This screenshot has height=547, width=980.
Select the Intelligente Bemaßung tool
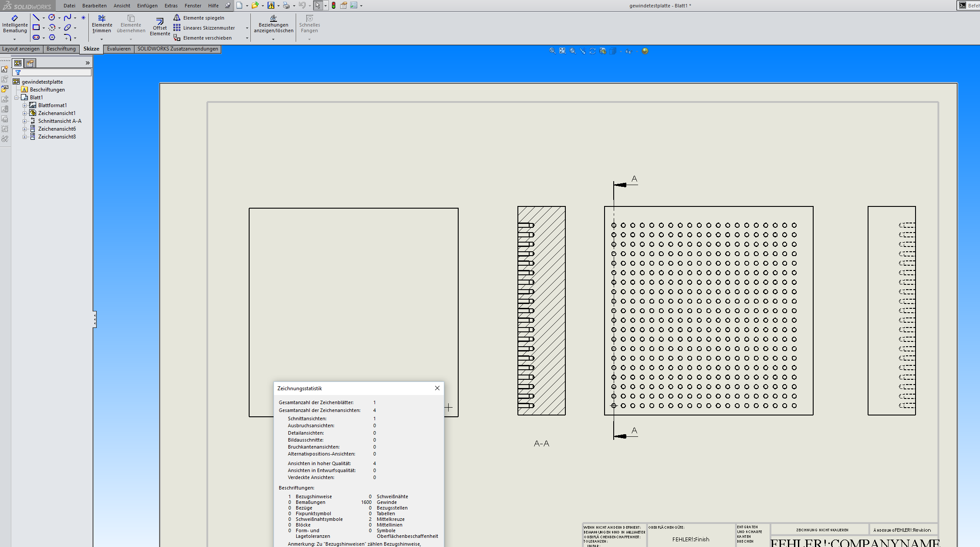15,24
